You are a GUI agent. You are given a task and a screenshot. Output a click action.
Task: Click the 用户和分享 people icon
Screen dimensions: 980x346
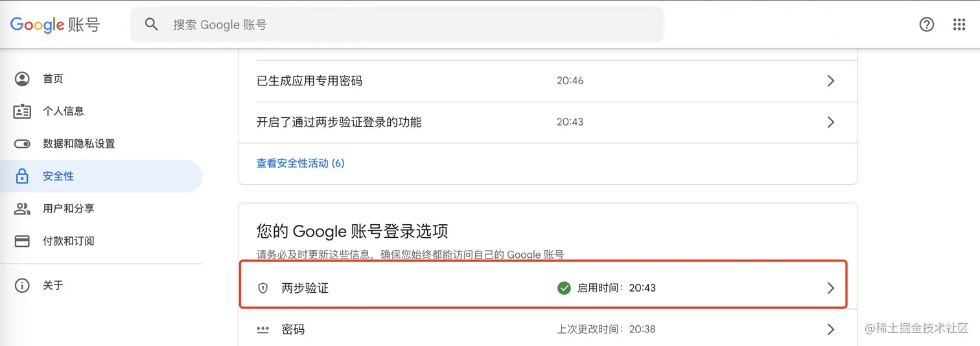[x=22, y=209]
